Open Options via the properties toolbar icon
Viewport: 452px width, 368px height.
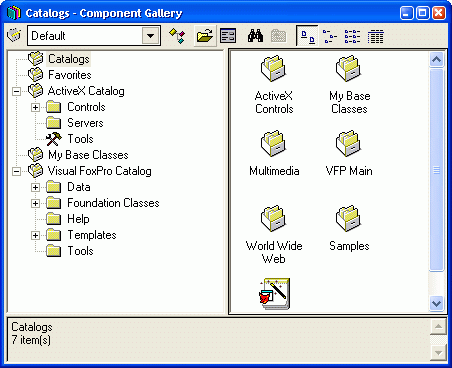coord(228,35)
